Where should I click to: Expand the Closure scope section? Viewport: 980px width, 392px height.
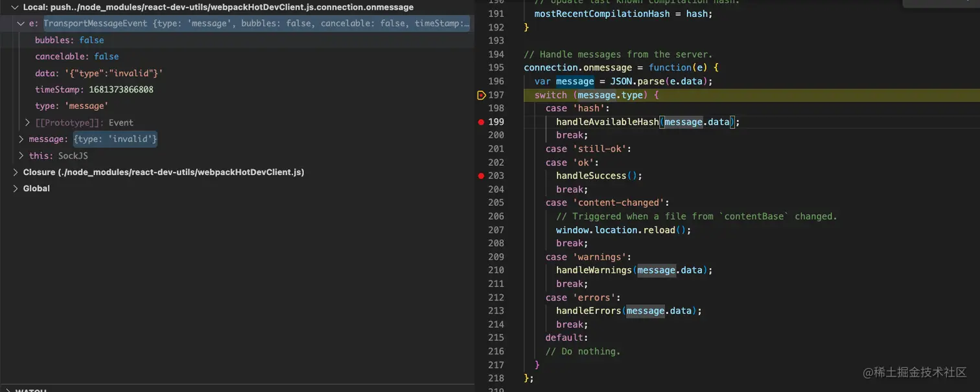coord(16,172)
